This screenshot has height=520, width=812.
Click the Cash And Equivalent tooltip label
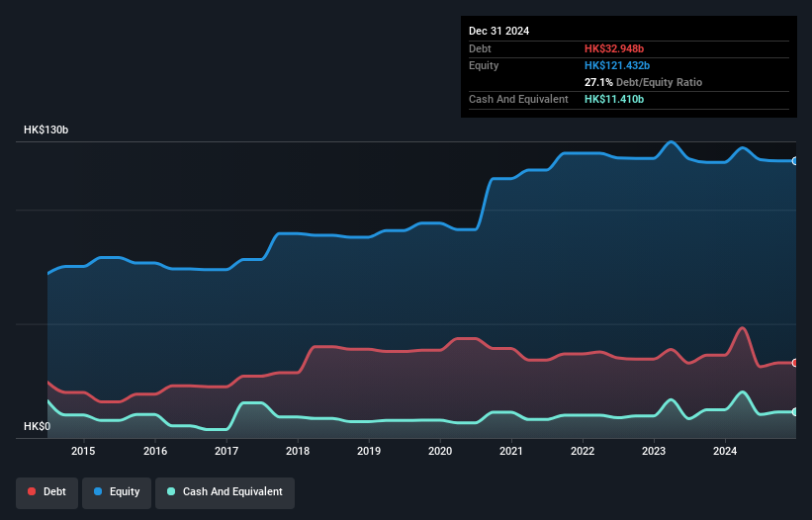coord(518,99)
